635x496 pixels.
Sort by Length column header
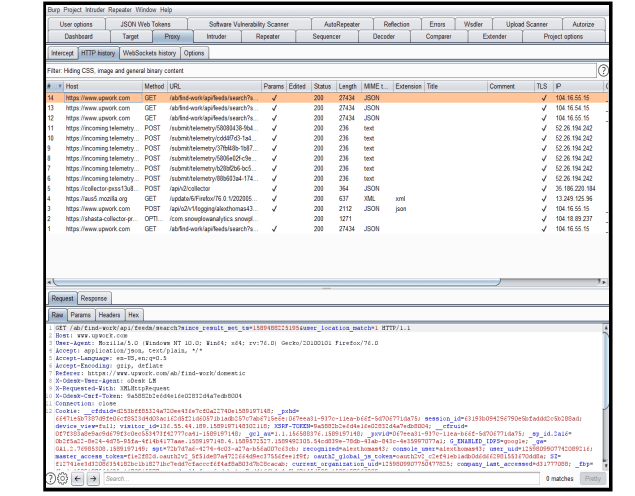click(348, 86)
